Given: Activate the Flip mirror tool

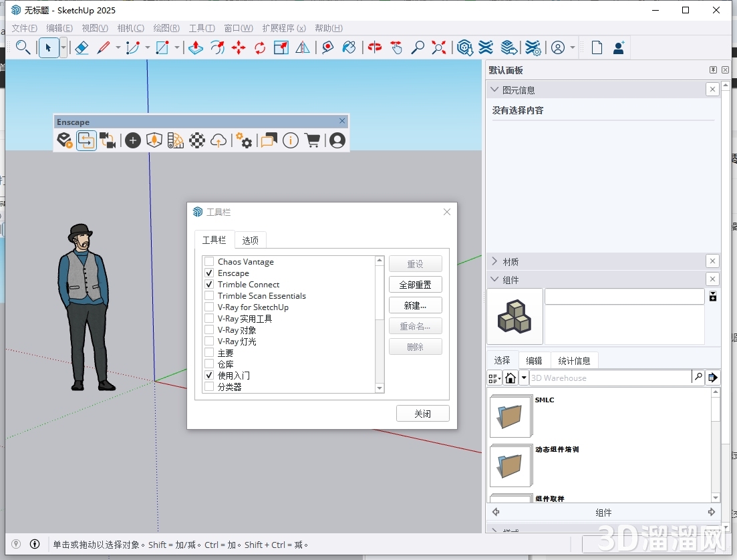Looking at the screenshot, I should point(303,47).
